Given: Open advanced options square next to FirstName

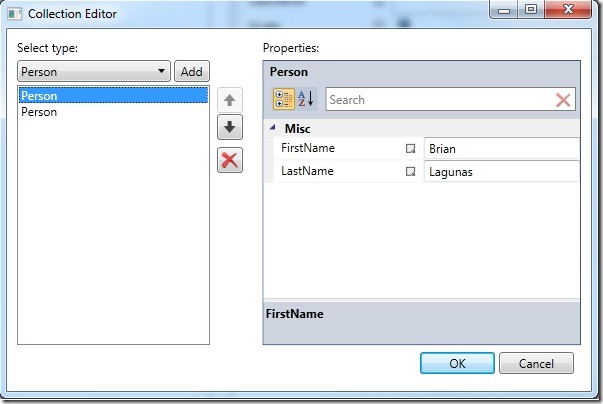Looking at the screenshot, I should pos(410,148).
